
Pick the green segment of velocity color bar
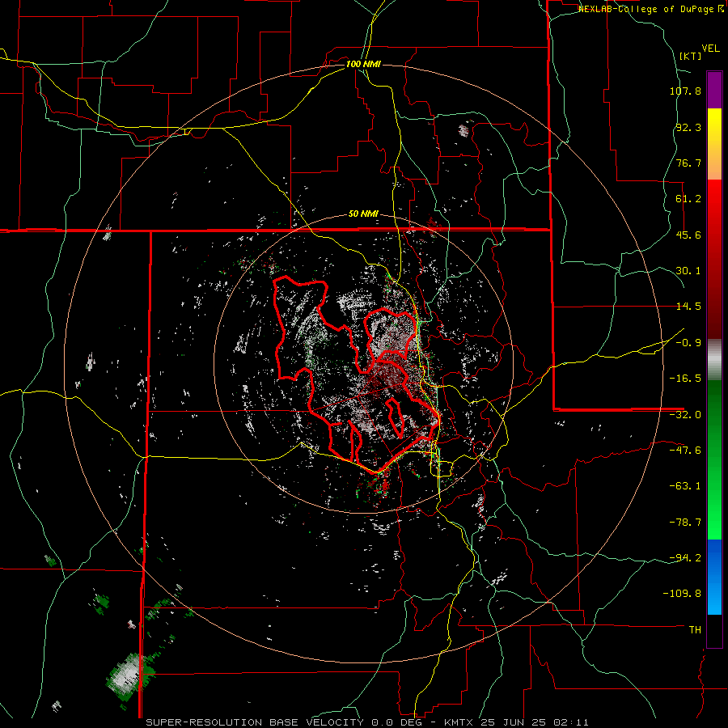pyautogui.click(x=714, y=459)
